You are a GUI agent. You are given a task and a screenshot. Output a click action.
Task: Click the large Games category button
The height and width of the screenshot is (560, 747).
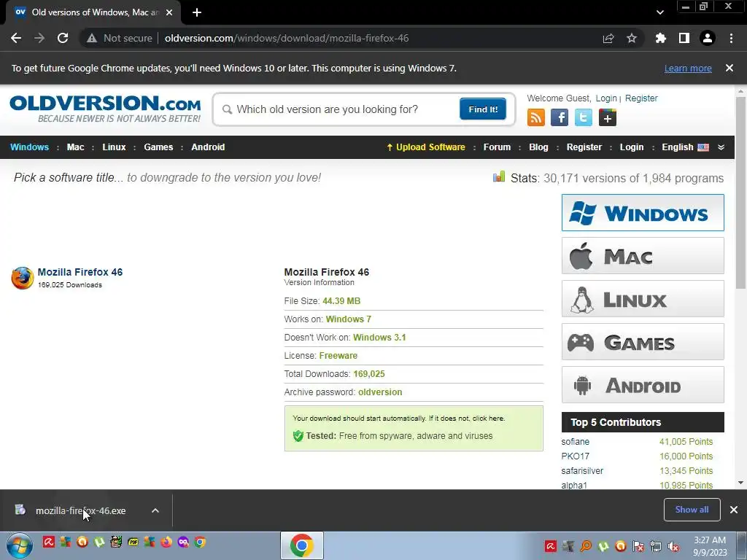(x=643, y=342)
